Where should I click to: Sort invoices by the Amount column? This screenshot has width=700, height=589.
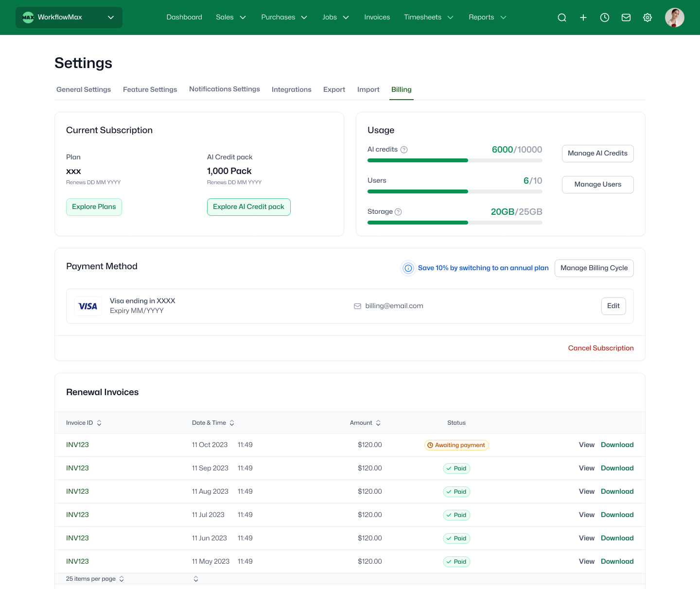365,423
